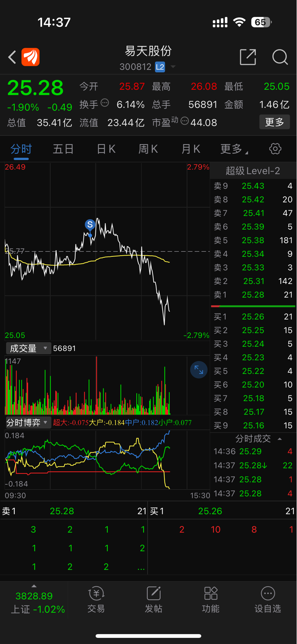Select the 卖2 25.31 order row
Viewport: 297px width, 644px height.
pos(253,281)
